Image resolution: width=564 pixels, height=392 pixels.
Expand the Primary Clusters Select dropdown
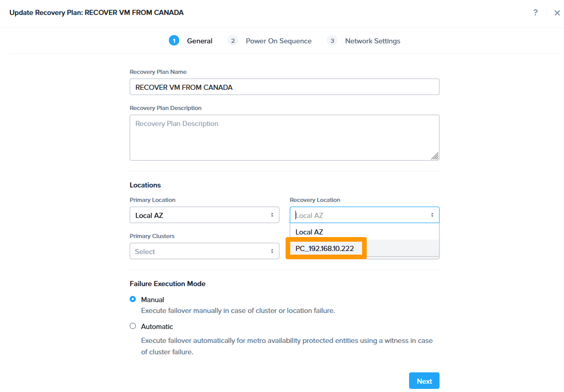(204, 252)
